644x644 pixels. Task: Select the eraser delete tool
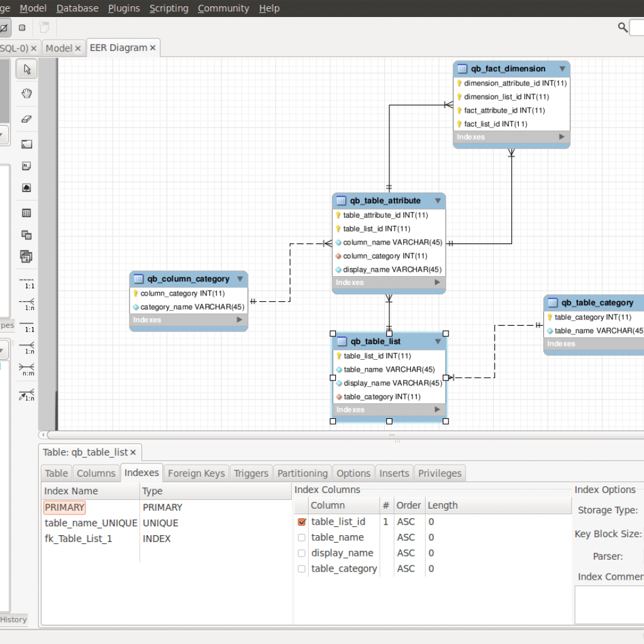click(26, 119)
